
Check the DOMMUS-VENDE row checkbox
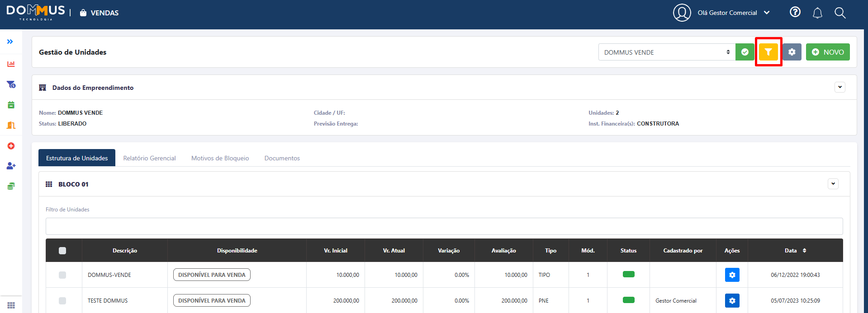[x=62, y=275]
